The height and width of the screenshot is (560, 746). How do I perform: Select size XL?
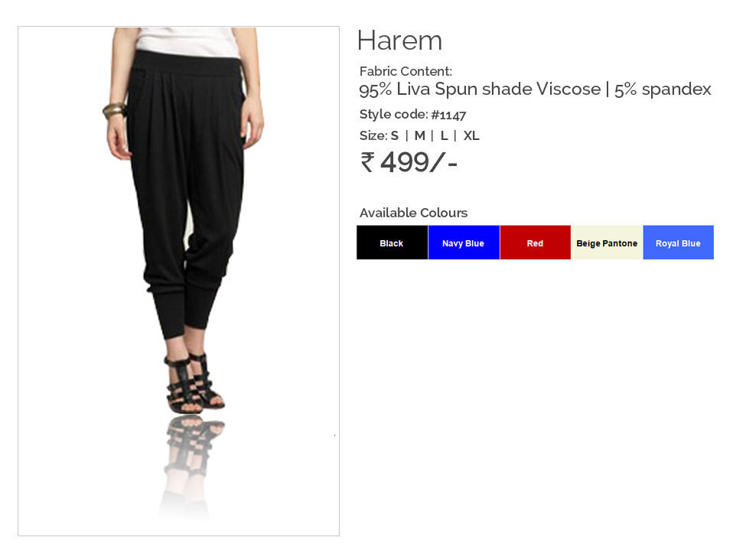click(471, 136)
